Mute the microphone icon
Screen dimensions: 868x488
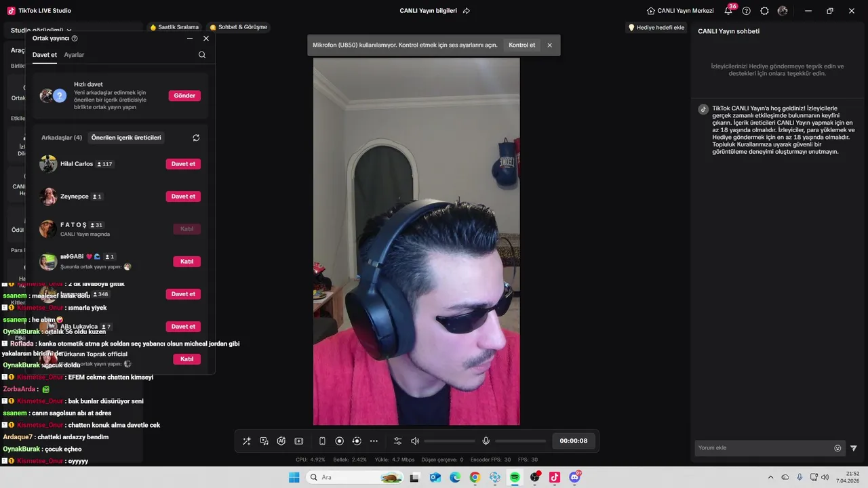click(486, 441)
